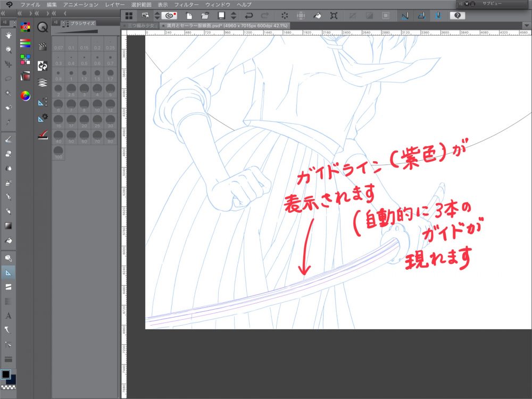Select the Eraser tool
The width and height of the screenshot is (532, 399).
[x=9, y=154]
